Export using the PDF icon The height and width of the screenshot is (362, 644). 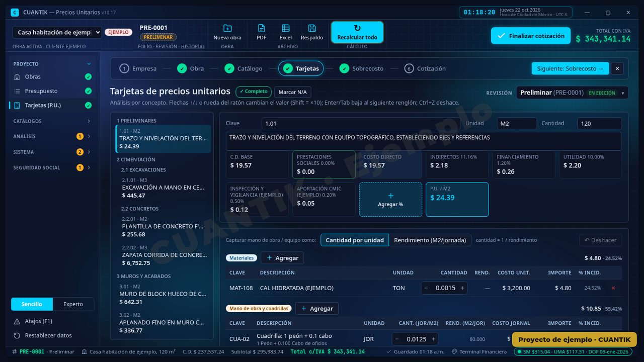(262, 32)
